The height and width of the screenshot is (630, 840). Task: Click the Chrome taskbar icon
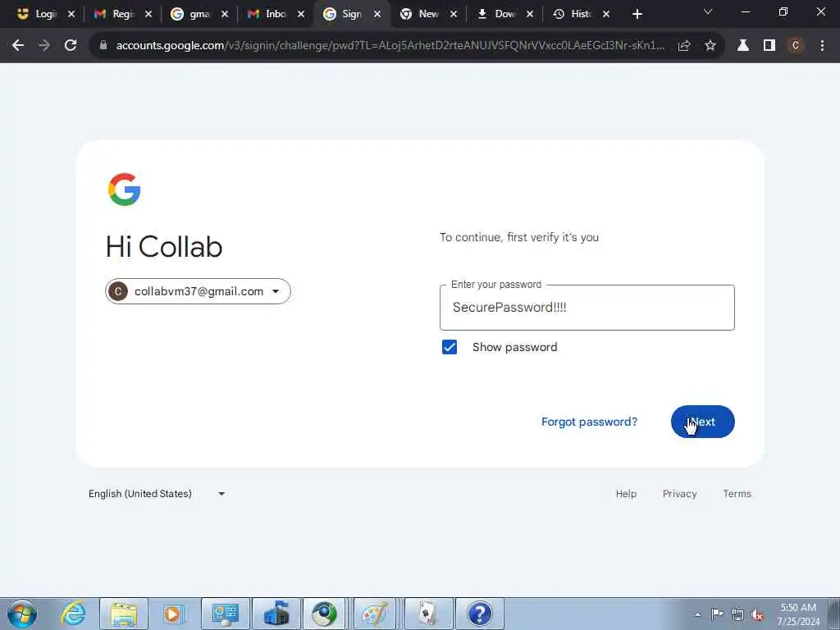point(325,614)
